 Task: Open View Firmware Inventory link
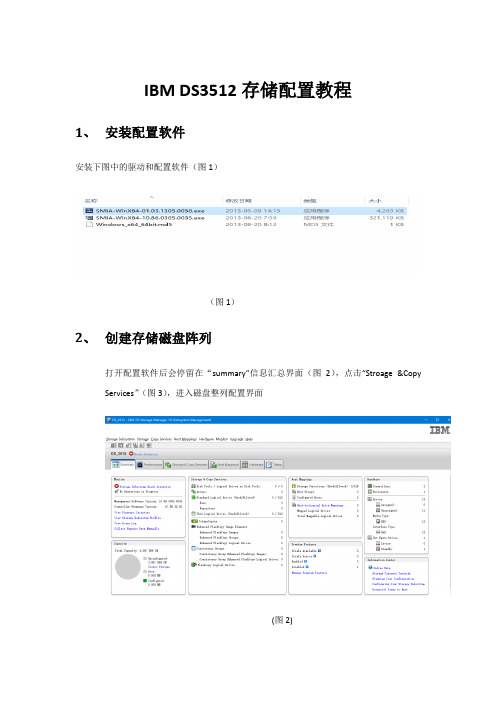(x=132, y=512)
